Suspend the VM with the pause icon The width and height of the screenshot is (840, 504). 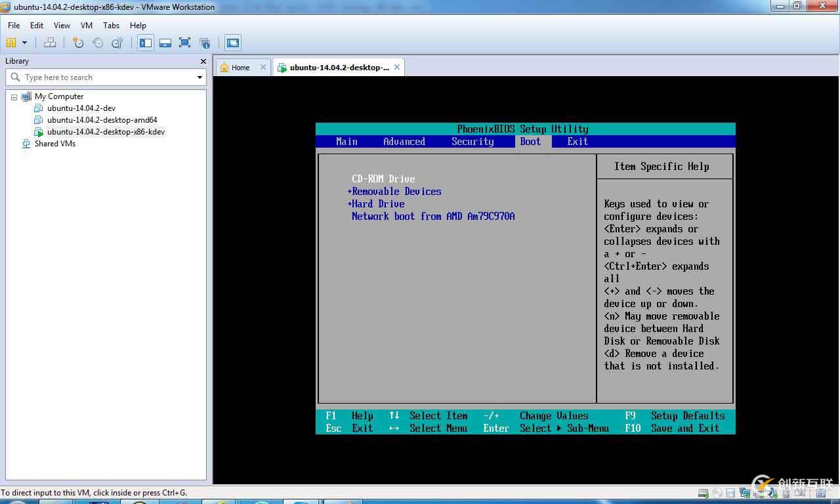pyautogui.click(x=11, y=43)
